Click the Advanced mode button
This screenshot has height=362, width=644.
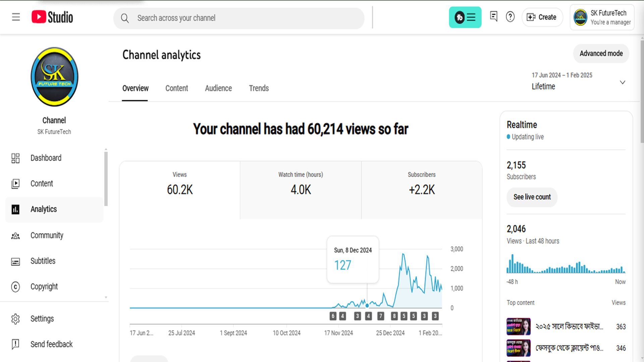(601, 54)
